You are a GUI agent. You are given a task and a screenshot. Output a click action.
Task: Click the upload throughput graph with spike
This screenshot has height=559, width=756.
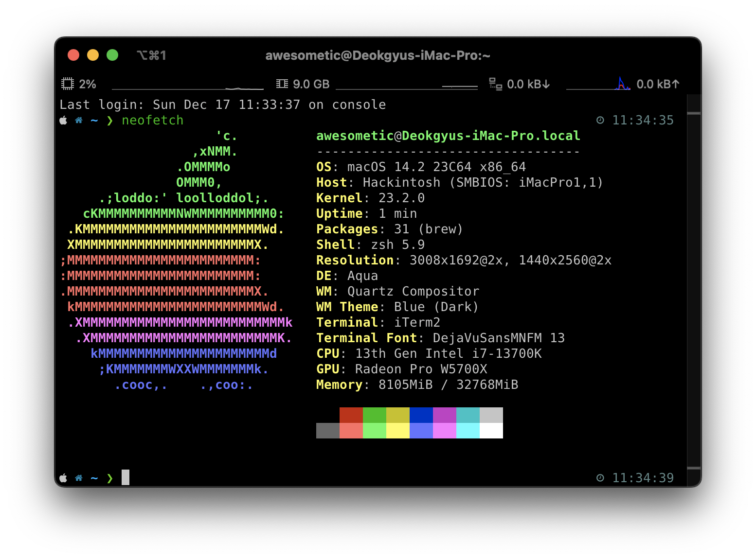598,84
